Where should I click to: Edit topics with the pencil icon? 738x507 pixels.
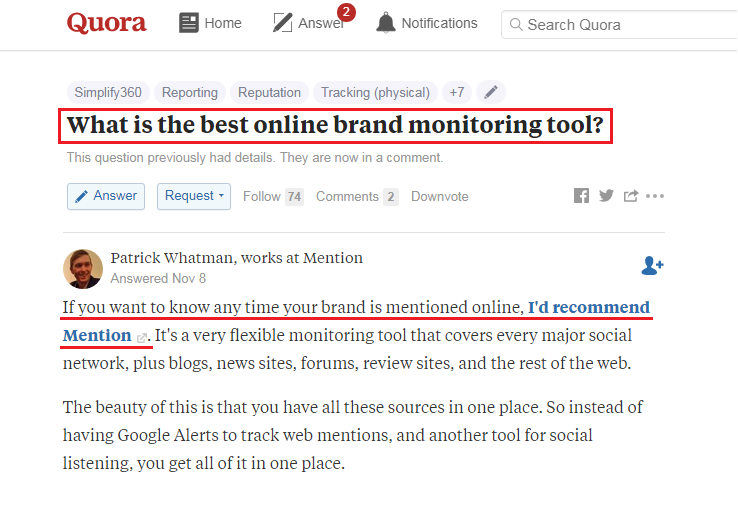[x=491, y=92]
